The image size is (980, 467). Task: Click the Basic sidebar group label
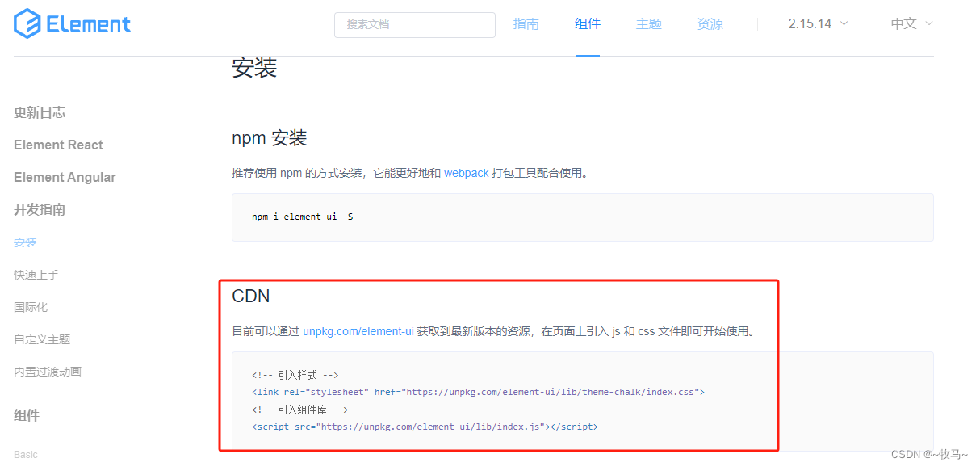point(26,454)
